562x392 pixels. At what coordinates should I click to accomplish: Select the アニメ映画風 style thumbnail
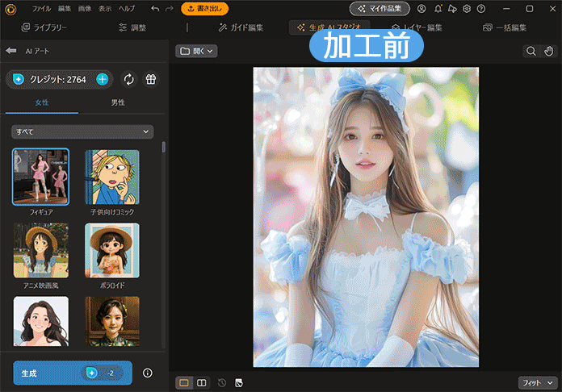41,250
